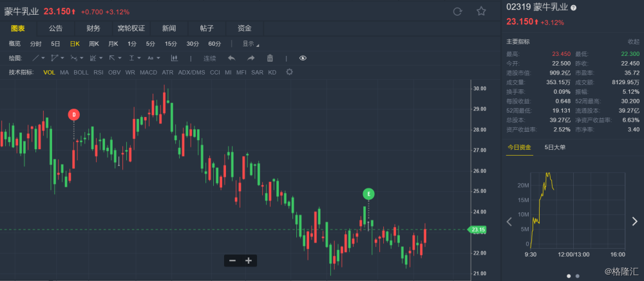Toggle the SAR indicator

click(x=257, y=72)
